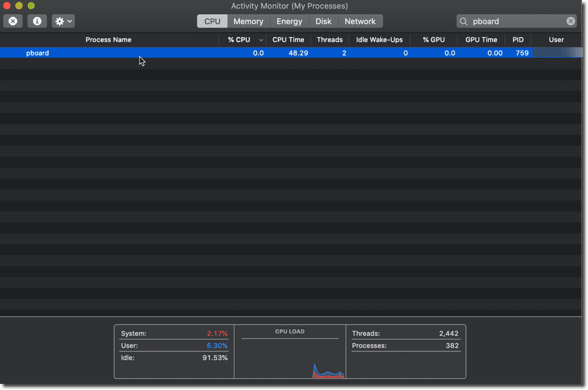
Task: Sort by User column header
Action: tap(556, 39)
